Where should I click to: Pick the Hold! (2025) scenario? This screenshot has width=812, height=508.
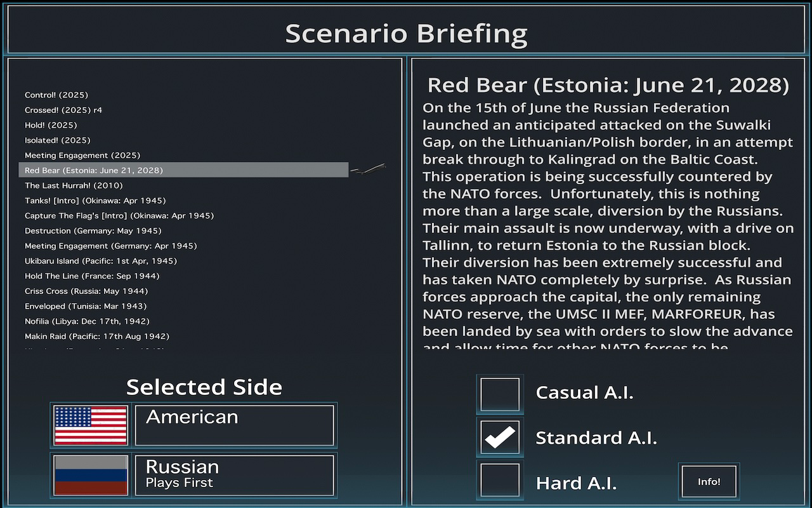[51, 125]
